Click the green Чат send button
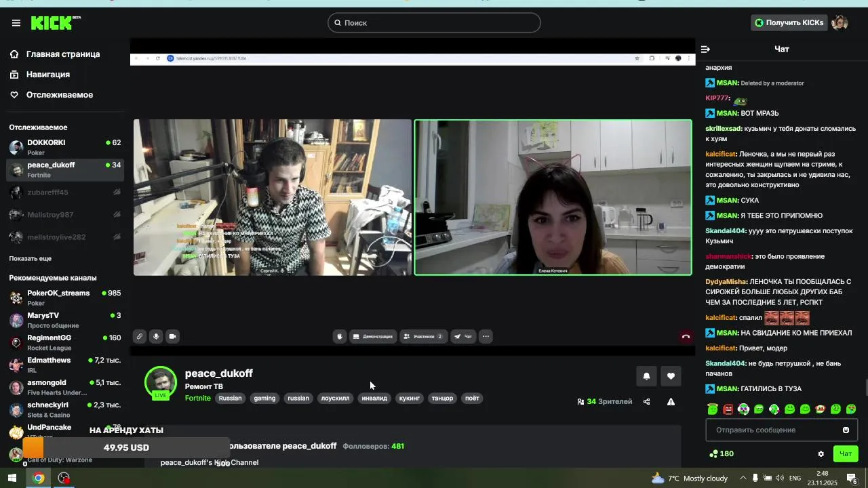The height and width of the screenshot is (488, 868). click(x=846, y=454)
